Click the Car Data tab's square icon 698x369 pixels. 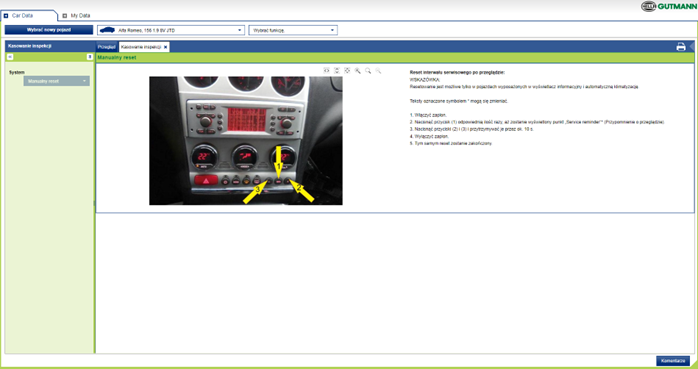6,16
